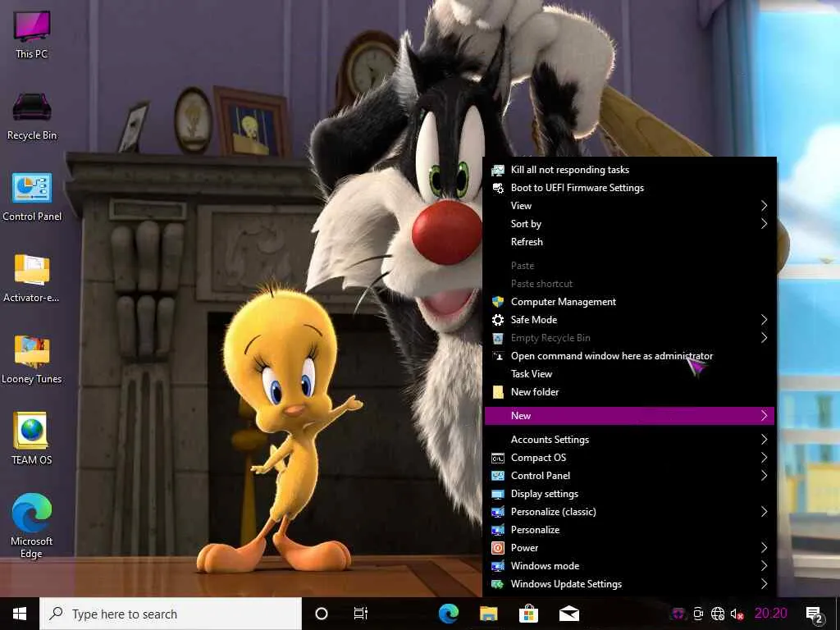
Task: Click the muted volume tray icon
Action: coord(737,614)
